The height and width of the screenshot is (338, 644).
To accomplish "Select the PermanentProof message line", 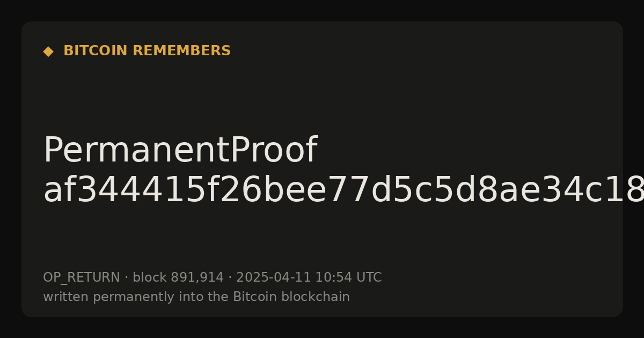I will pos(180,151).
